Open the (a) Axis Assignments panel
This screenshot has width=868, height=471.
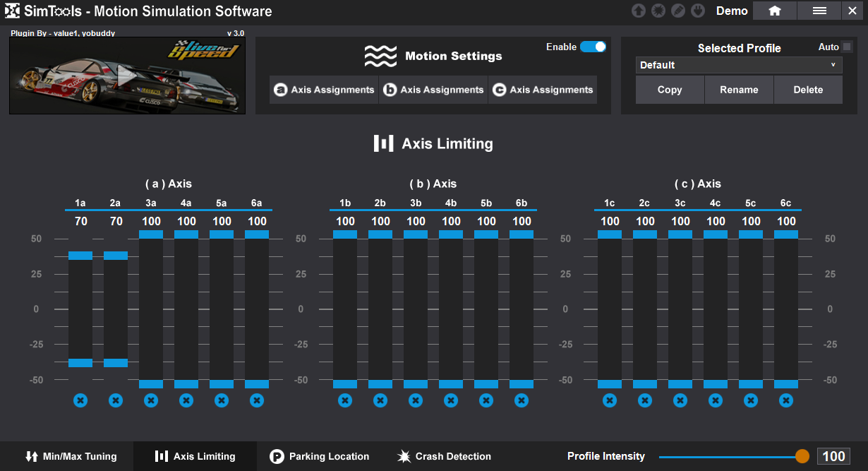pos(324,90)
